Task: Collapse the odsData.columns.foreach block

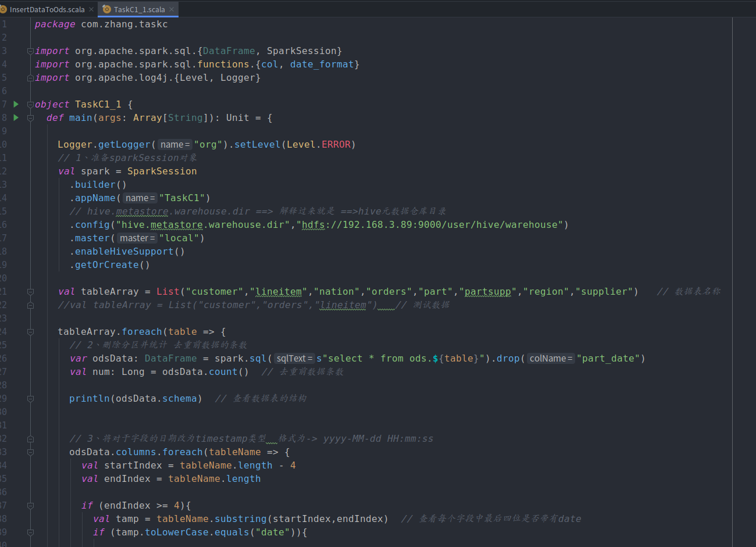Action: pos(30,452)
